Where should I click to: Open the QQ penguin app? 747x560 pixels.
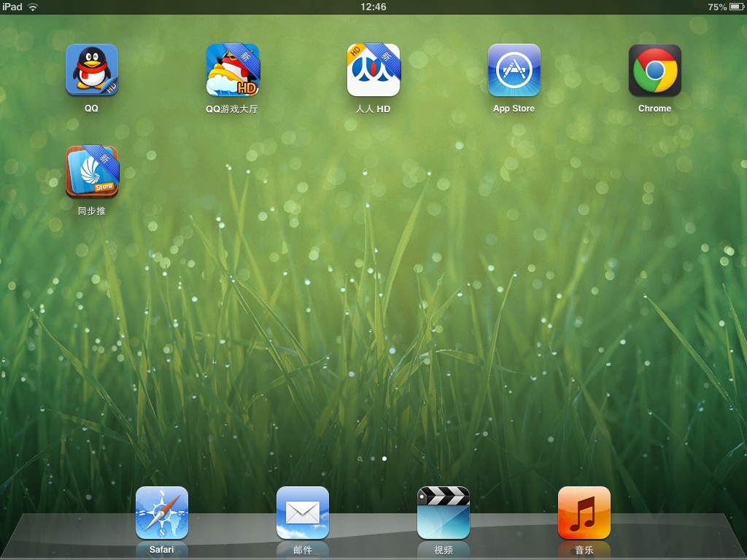pos(91,70)
